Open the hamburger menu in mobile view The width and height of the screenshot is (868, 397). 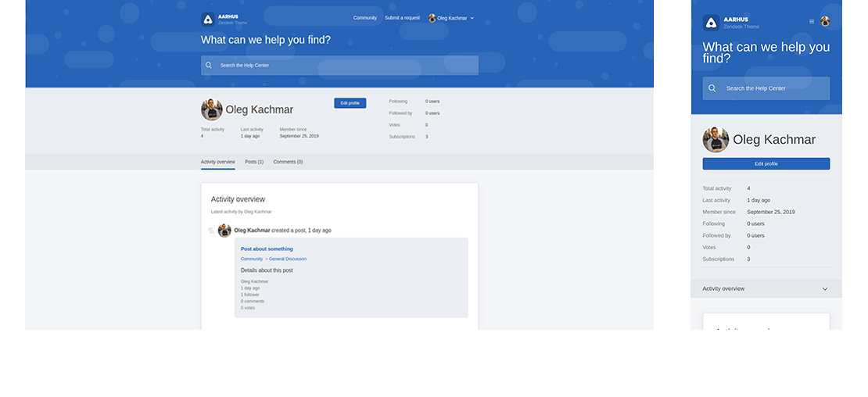tap(812, 22)
